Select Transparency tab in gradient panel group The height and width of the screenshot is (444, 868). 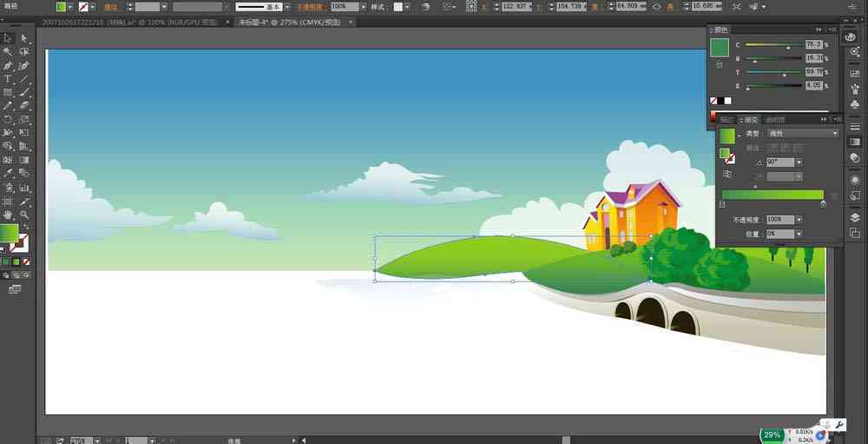tap(775, 119)
